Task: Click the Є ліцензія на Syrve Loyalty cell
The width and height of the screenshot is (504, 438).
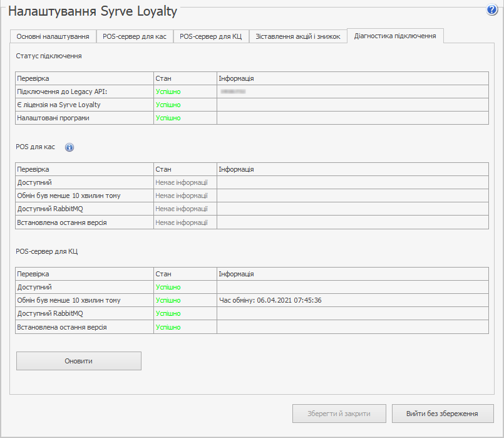Action: tap(85, 105)
